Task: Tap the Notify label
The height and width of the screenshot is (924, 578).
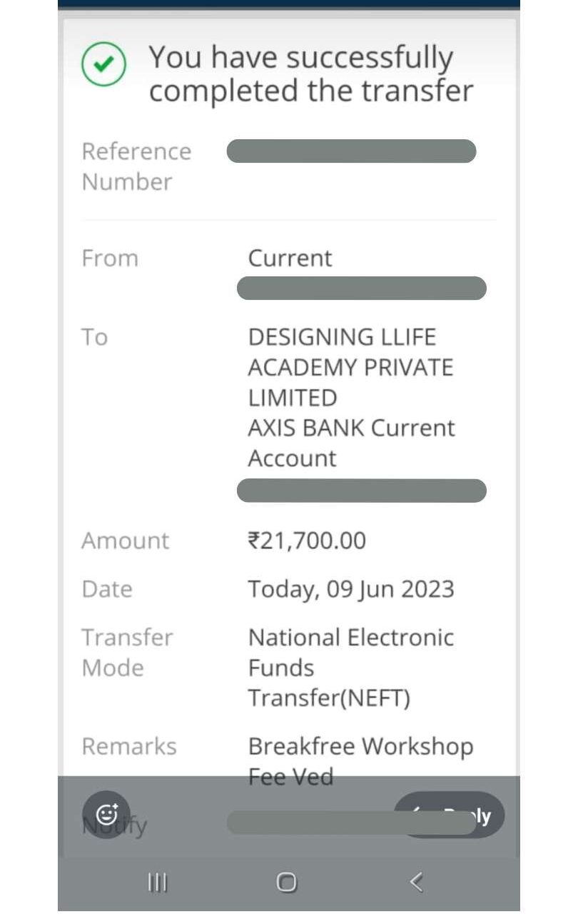Action: click(x=114, y=826)
